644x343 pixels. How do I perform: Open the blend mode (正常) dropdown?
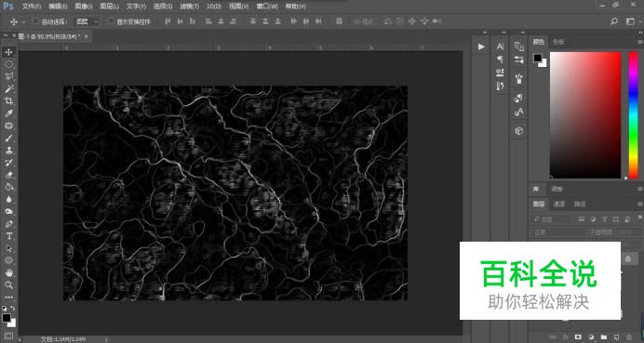point(557,232)
